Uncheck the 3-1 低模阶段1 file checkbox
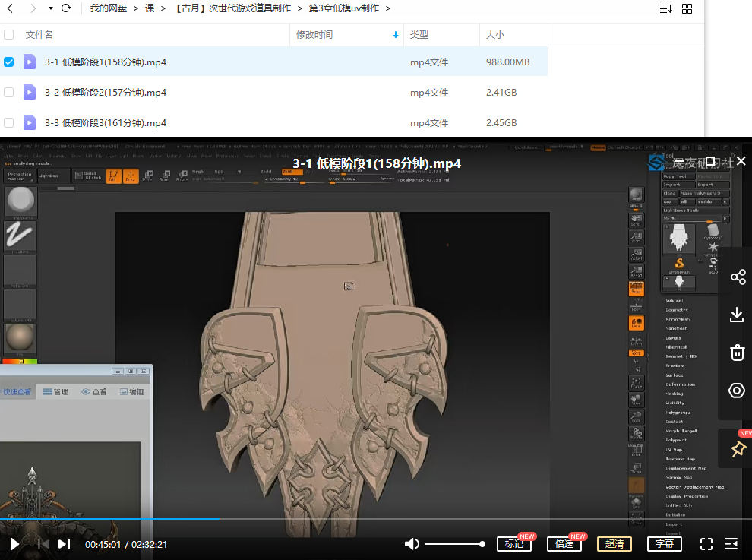The width and height of the screenshot is (752, 560). [x=9, y=62]
